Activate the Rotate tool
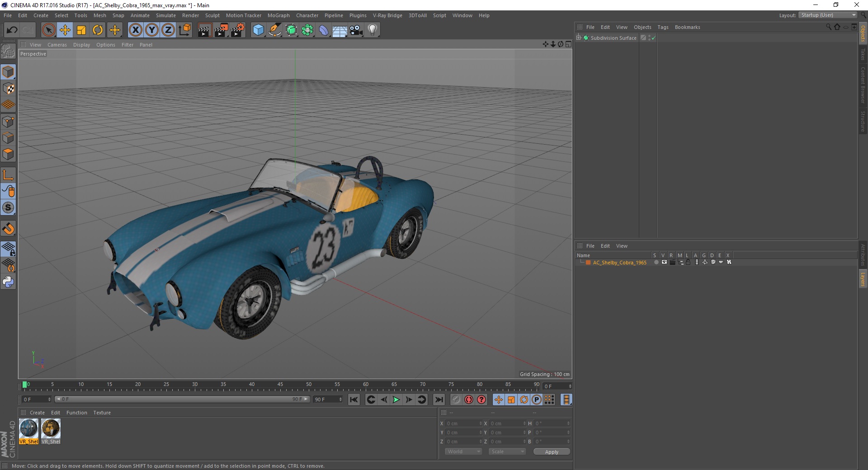The width and height of the screenshot is (868, 470). [98, 30]
